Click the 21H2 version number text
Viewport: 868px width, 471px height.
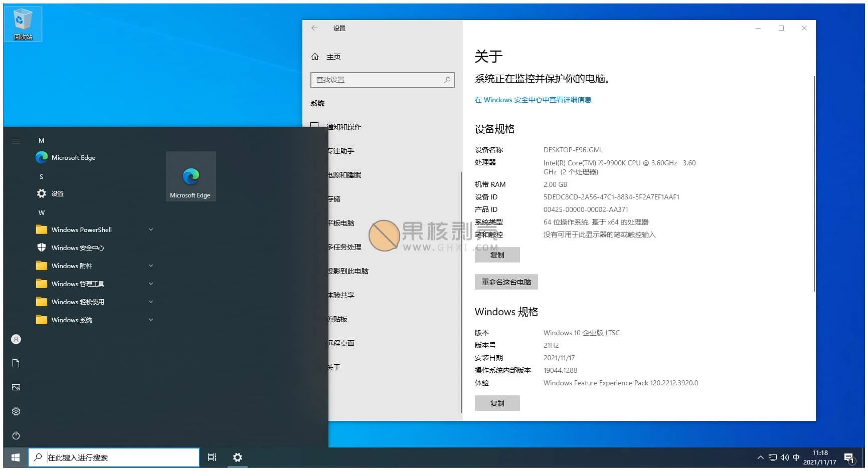(x=551, y=345)
